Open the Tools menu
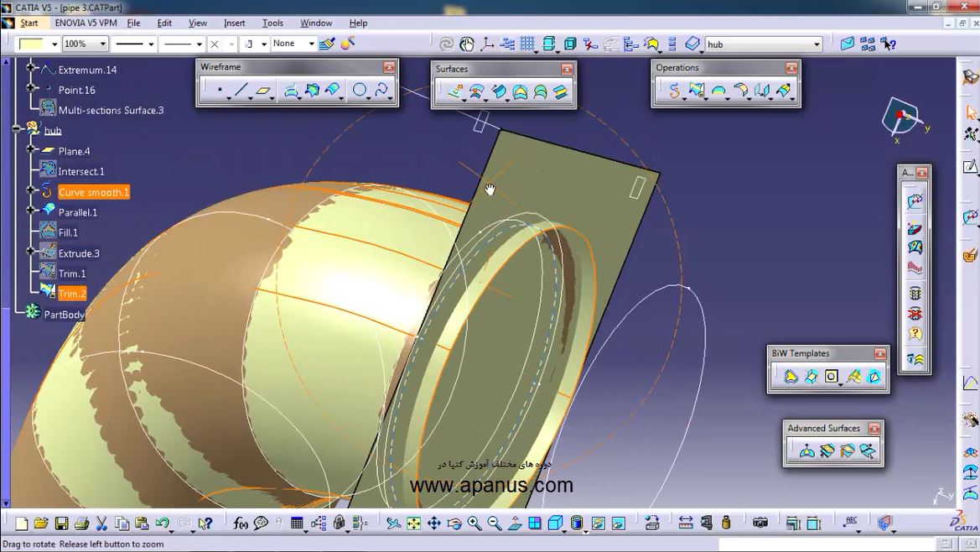 coord(272,23)
